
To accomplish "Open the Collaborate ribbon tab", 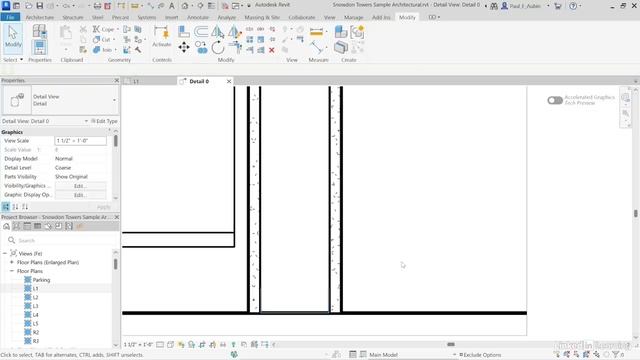I will click(x=302, y=18).
